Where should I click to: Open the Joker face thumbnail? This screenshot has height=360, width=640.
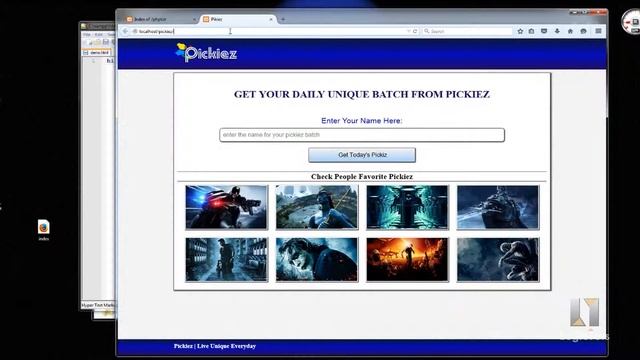coord(317,260)
